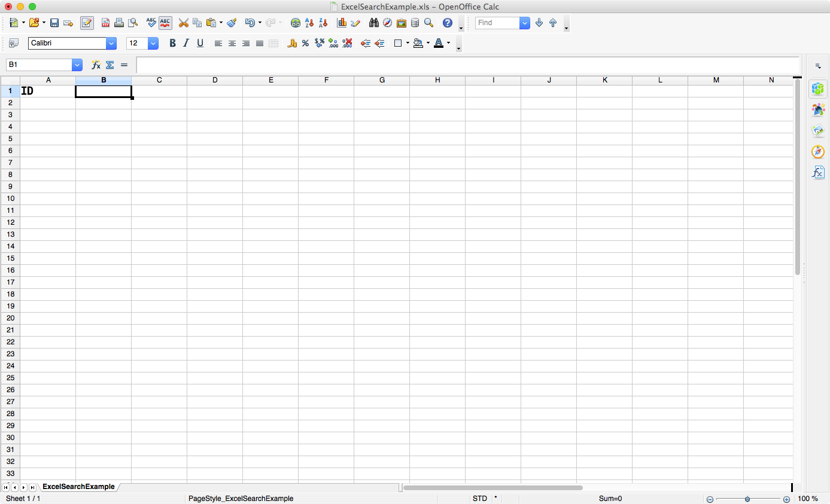Open Data Sources cylinder icon
The image size is (830, 504).
click(415, 23)
